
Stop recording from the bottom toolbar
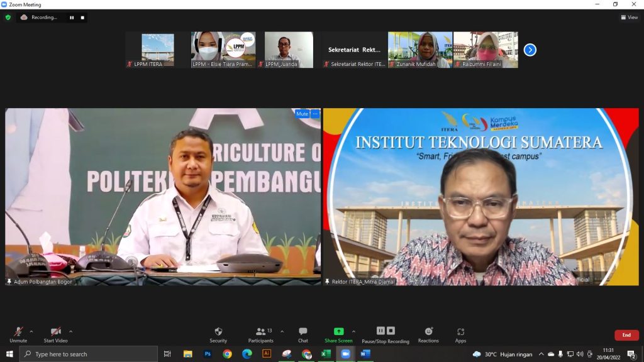tap(391, 331)
